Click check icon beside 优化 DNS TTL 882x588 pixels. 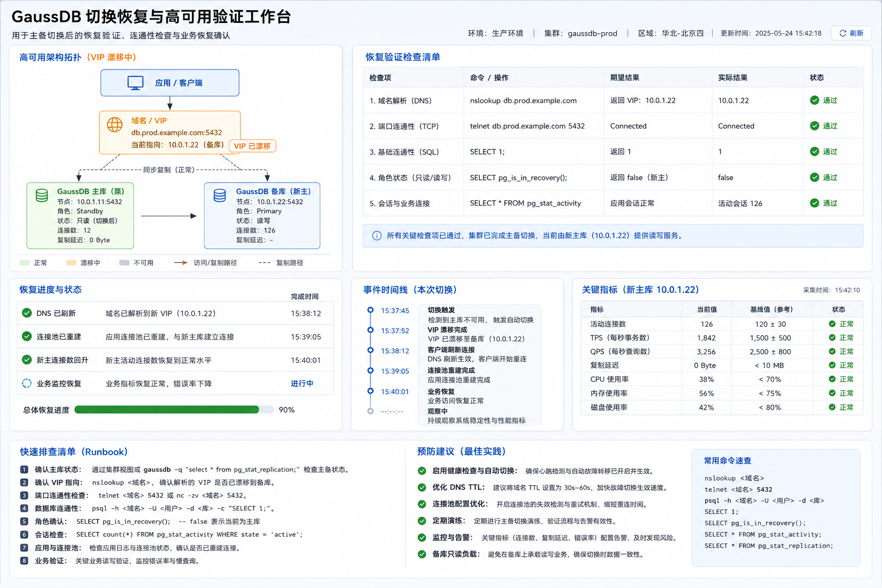coord(422,488)
